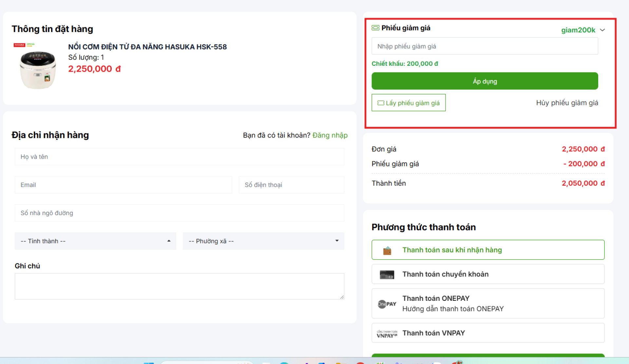Click inside the Ghi chú text area

pos(180,286)
